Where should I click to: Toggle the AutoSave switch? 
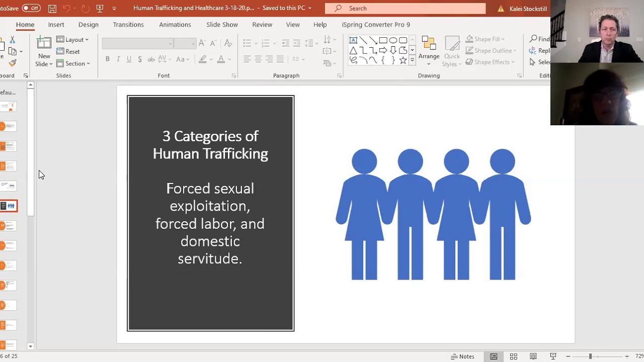point(31,8)
